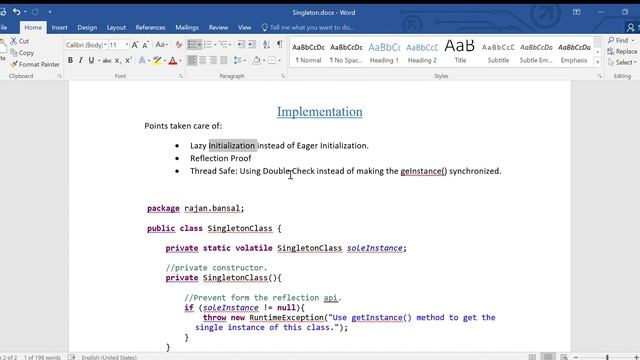Click the borders icon in Paragraph group

pos(272,60)
